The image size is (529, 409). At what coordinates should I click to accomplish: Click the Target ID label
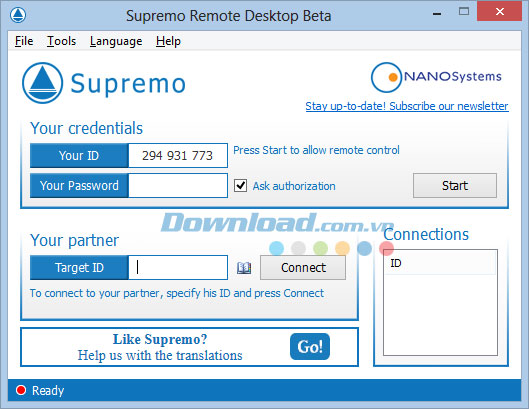(79, 268)
